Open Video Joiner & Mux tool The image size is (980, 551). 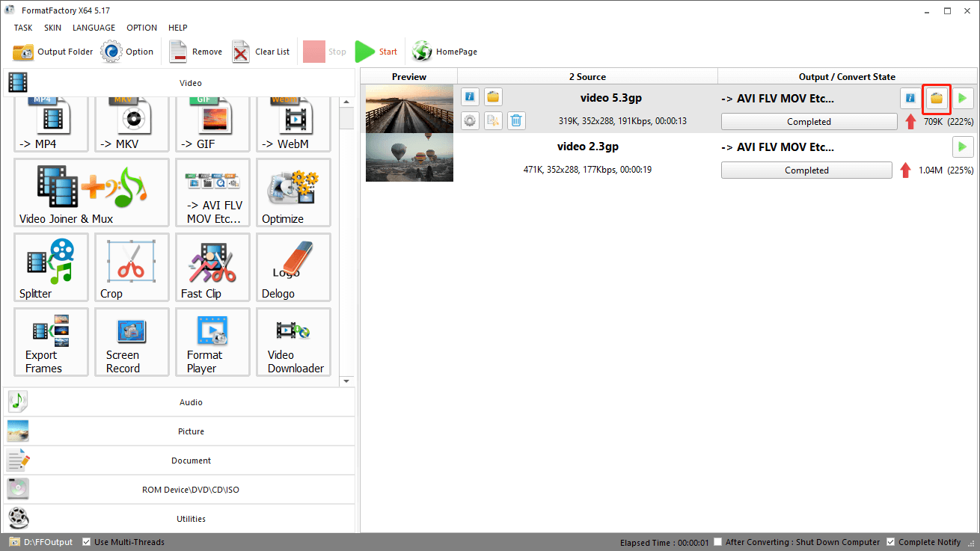pyautogui.click(x=91, y=193)
